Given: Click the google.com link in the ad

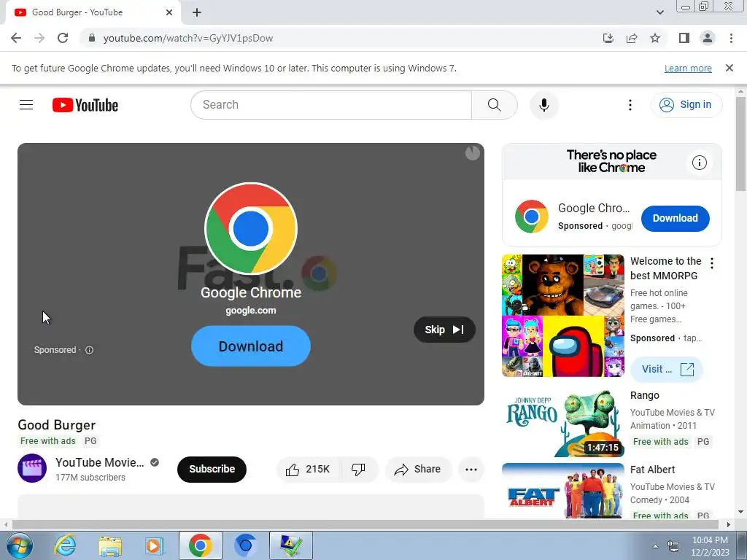Looking at the screenshot, I should (x=251, y=311).
